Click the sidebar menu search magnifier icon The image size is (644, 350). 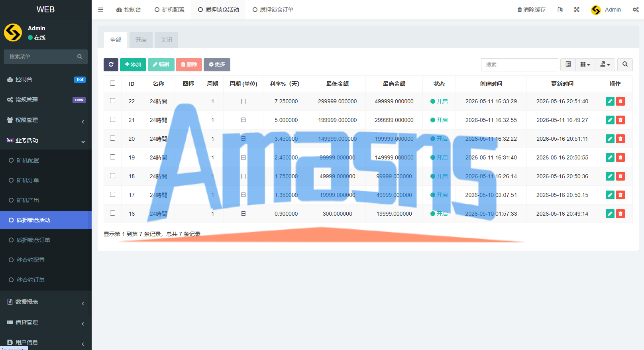pos(80,57)
